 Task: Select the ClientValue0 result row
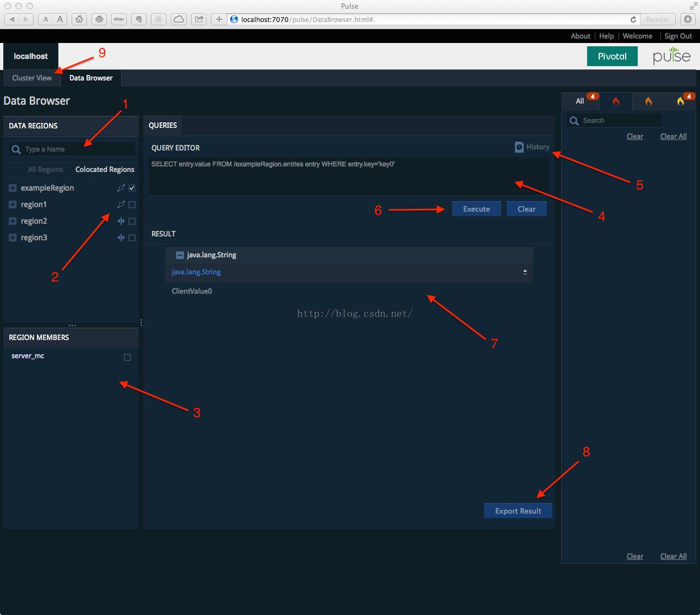[349, 292]
